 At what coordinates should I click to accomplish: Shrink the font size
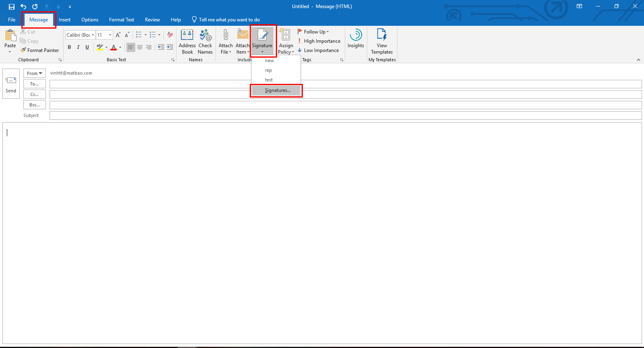127,35
